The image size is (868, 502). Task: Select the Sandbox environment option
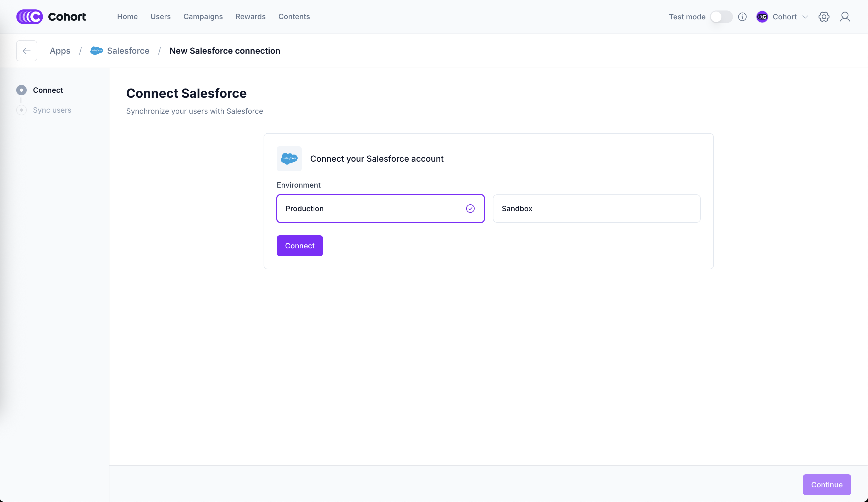(596, 209)
